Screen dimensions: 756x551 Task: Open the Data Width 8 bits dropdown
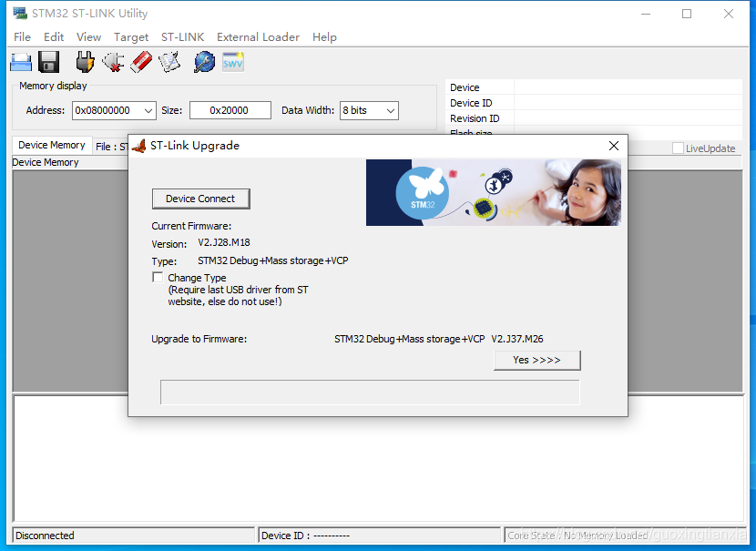[x=391, y=110]
